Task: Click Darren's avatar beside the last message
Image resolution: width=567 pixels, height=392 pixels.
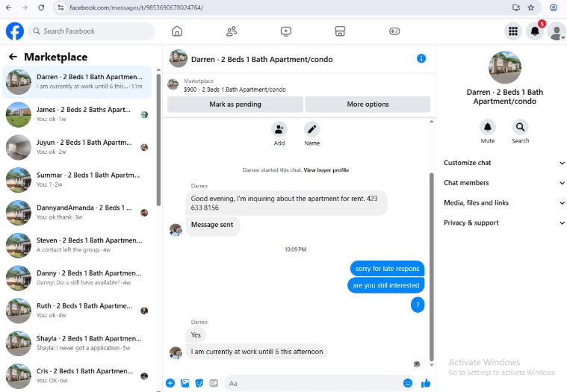Action: coord(176,352)
